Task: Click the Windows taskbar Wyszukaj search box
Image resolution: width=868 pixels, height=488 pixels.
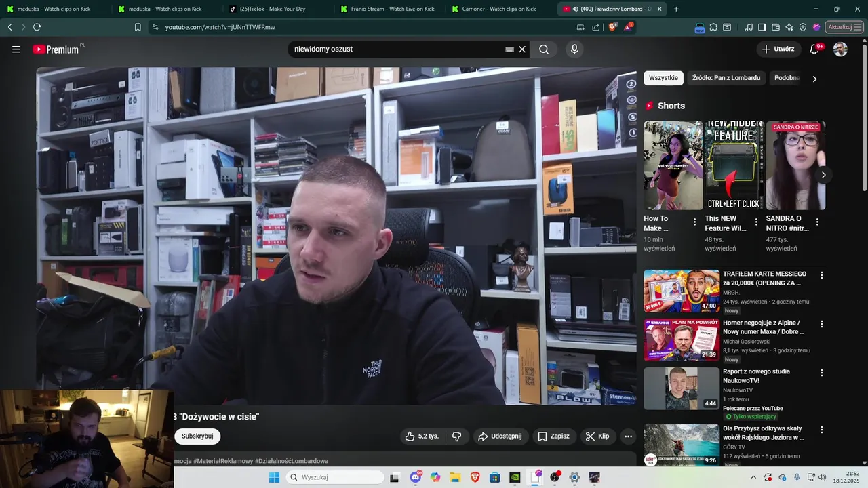Action: (334, 477)
